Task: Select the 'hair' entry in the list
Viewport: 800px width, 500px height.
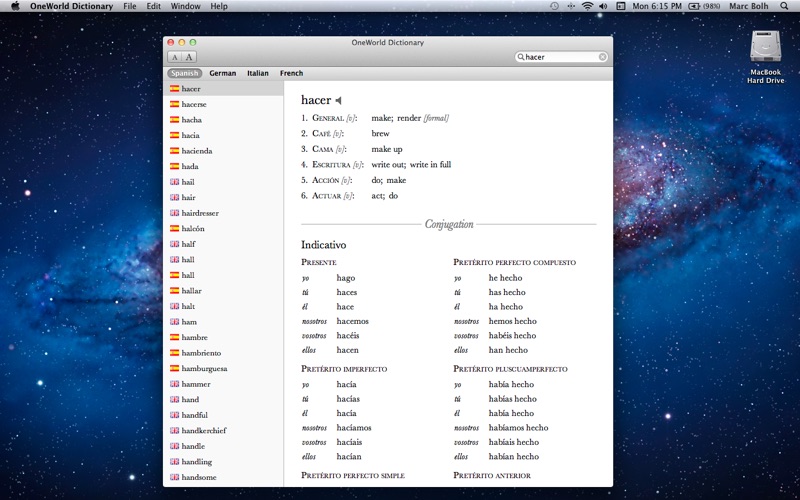Action: (x=223, y=197)
